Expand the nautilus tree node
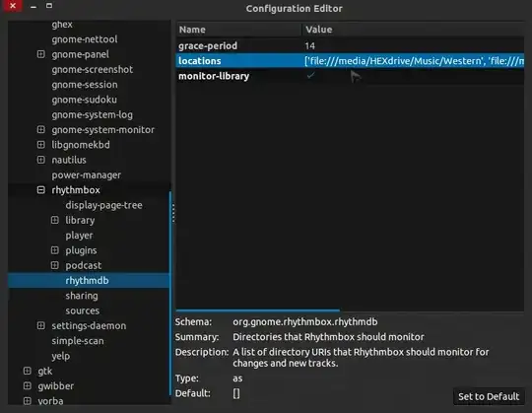The width and height of the screenshot is (532, 413). [x=41, y=160]
